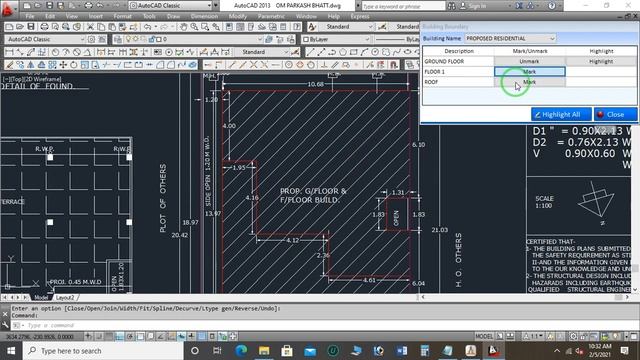Open the Help question mark icon in toolbar
Viewport: 640px width, 360px height.
coord(297,27)
